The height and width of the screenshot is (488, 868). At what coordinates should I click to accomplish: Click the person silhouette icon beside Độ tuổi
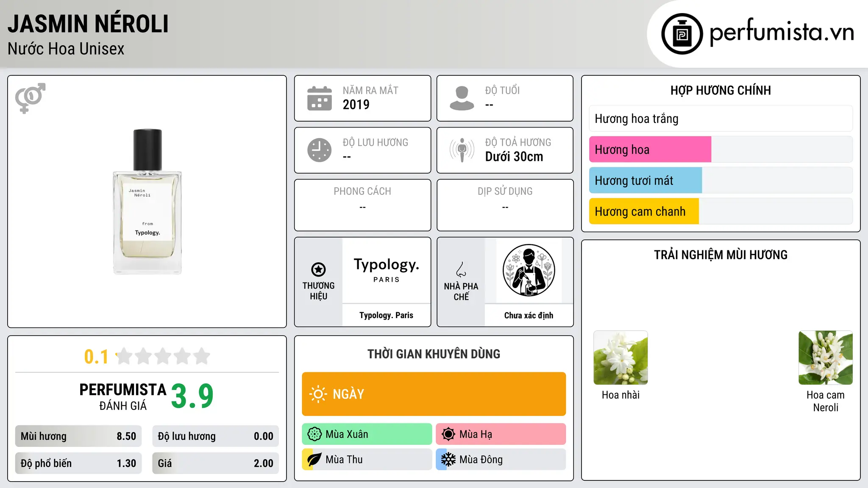(462, 98)
